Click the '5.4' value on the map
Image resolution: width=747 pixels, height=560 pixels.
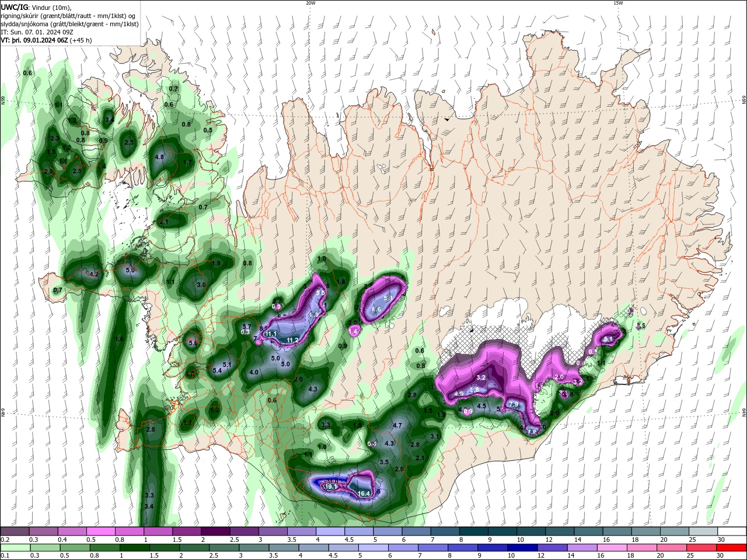coord(218,370)
